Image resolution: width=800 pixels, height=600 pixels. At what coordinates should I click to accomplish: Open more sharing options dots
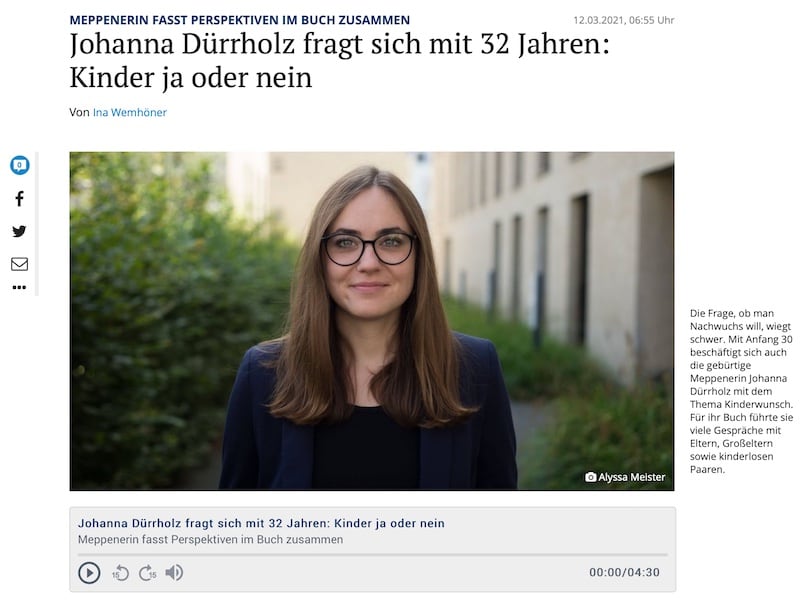[x=19, y=287]
